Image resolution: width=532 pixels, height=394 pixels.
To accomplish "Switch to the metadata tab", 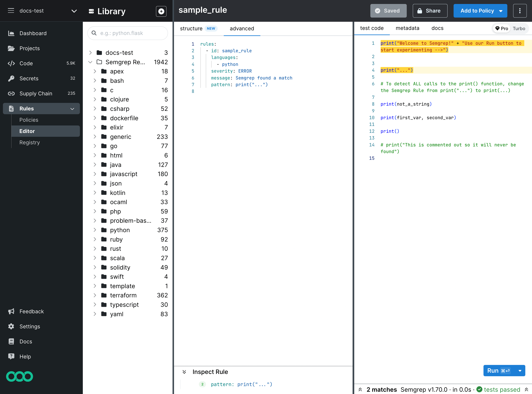I will coord(408,28).
